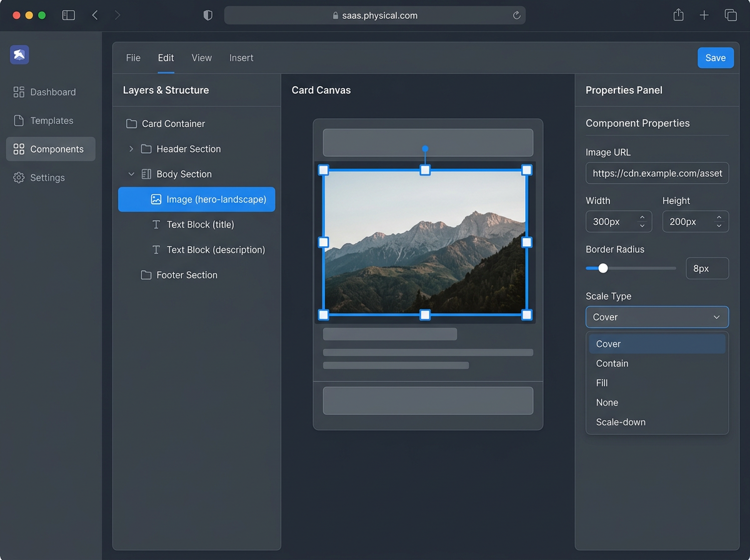Select the Text Block (description) layer
Image resolution: width=750 pixels, height=560 pixels.
(196, 249)
